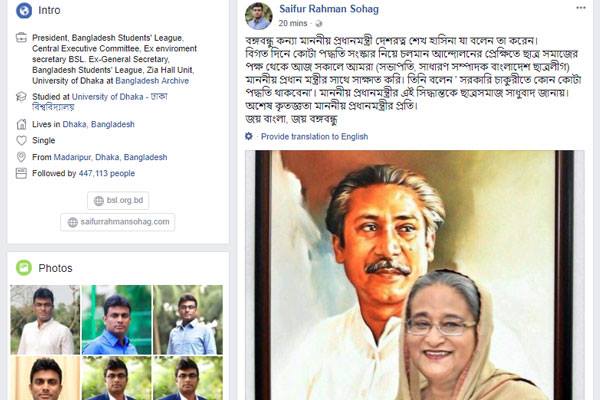Click the green Photos section icon
600x400 pixels.
pyautogui.click(x=24, y=268)
